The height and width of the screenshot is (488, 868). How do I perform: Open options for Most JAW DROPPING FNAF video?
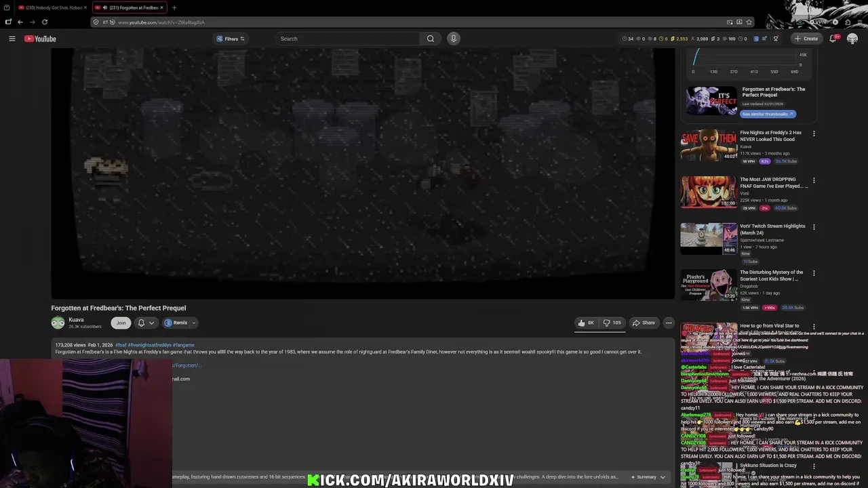814,180
